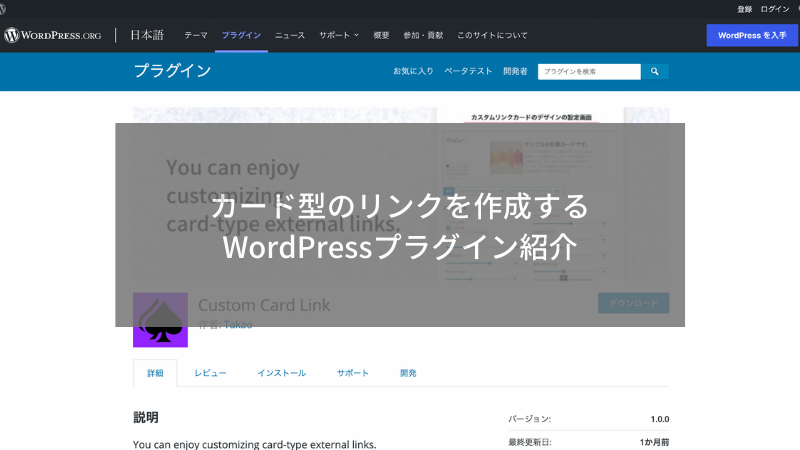
Task: Select the 詳細 tab
Action: point(155,373)
